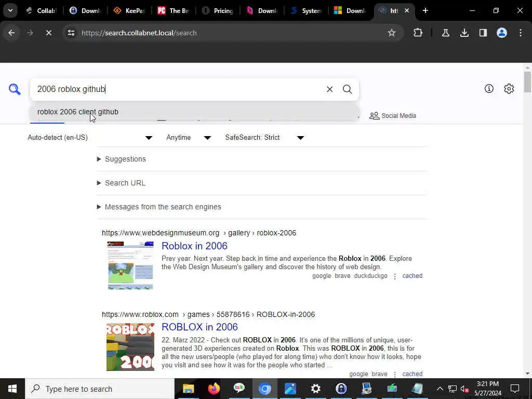532x399 pixels.
Task: Switch to the KeePass tab
Action: [129, 10]
